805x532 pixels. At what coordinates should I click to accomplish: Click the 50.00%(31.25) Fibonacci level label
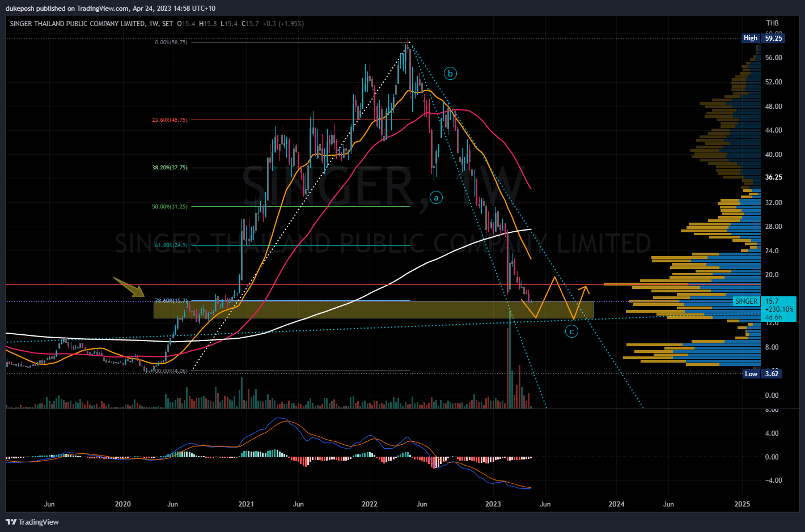point(170,207)
